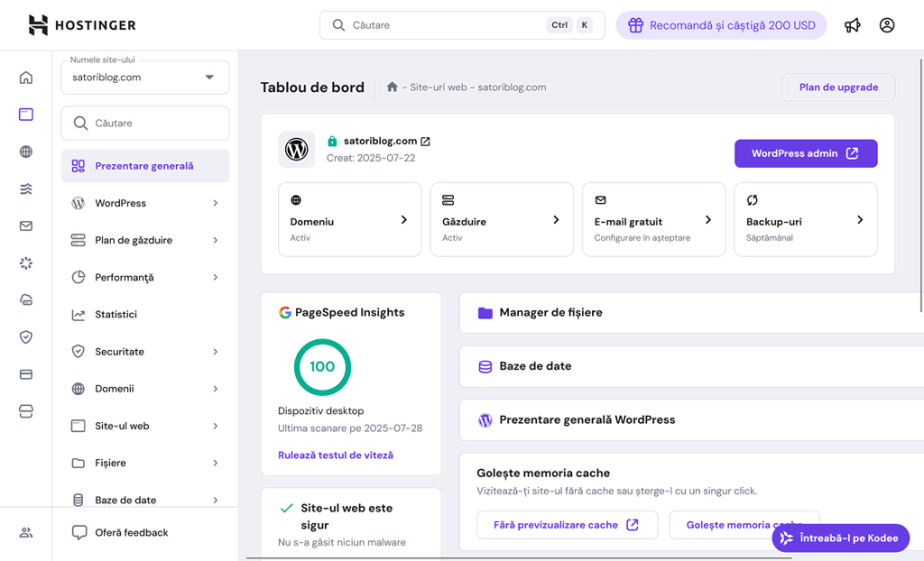
Task: Click the breadcrumb home icon
Action: (x=392, y=87)
